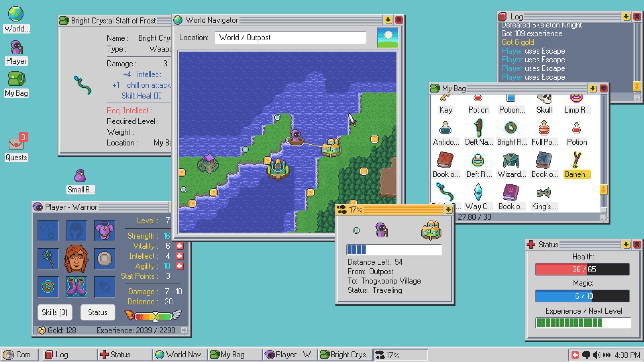Screen dimensions: 644x362
Task: Open My Bag from the desktop
Action: 16,80
